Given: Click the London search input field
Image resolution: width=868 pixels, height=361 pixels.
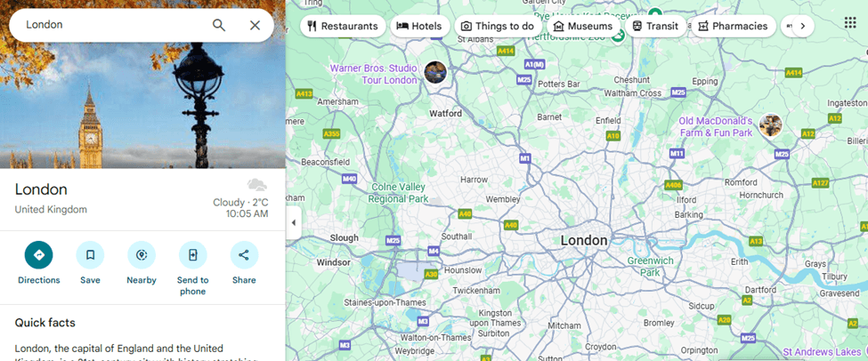Looking at the screenshot, I should [113, 25].
